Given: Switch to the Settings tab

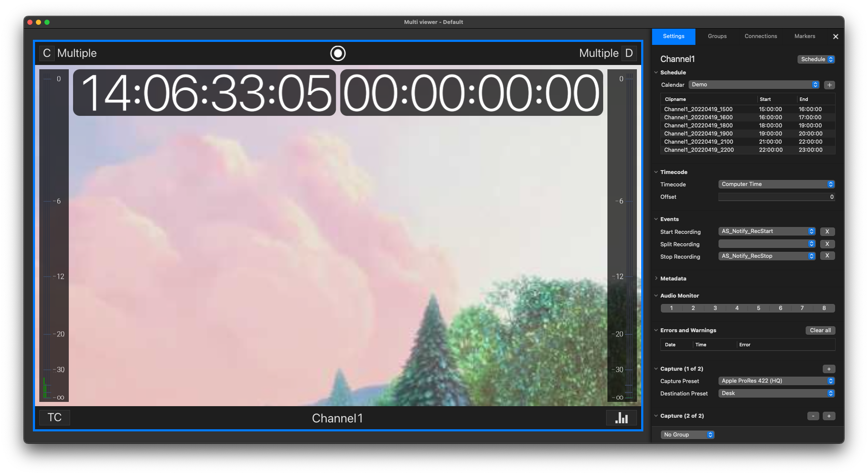Looking at the screenshot, I should click(674, 37).
